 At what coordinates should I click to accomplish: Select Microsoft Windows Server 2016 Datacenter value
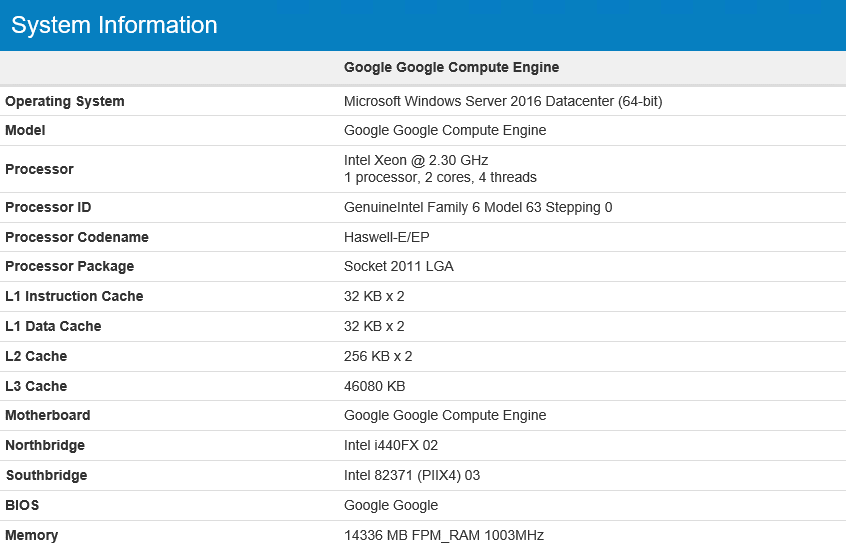coord(503,101)
